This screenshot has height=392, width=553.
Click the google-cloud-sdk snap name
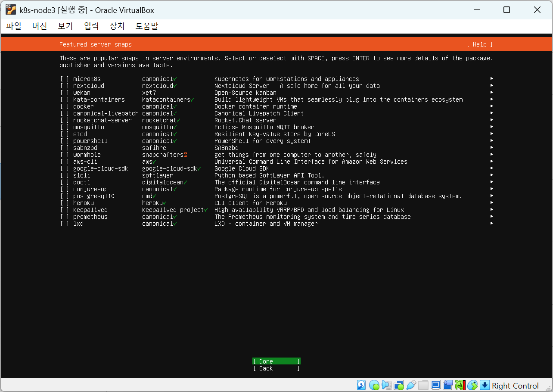[101, 168]
